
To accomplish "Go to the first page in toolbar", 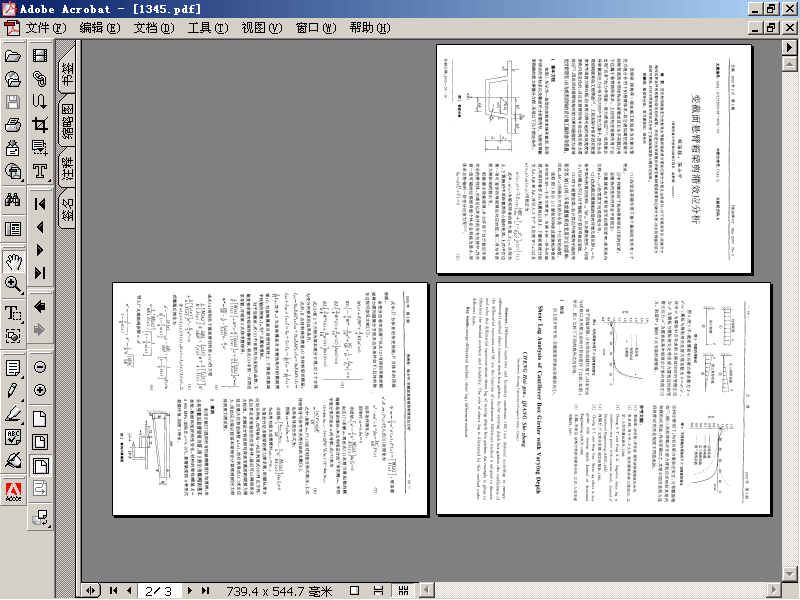I will click(x=40, y=204).
